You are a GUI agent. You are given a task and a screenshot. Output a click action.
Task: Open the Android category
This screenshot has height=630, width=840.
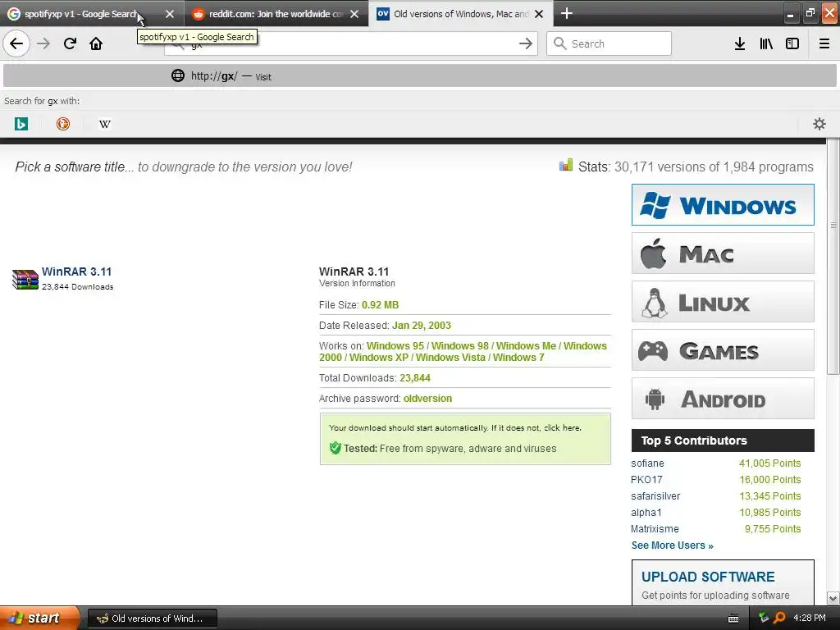[x=723, y=398]
